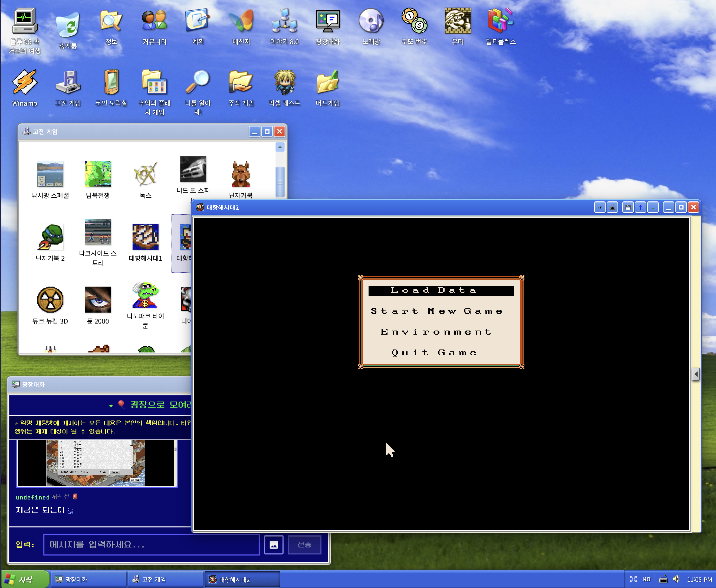Image resolution: width=716 pixels, height=588 pixels.
Task: Switch to 대항해시대2 taskbar button
Action: 242,580
